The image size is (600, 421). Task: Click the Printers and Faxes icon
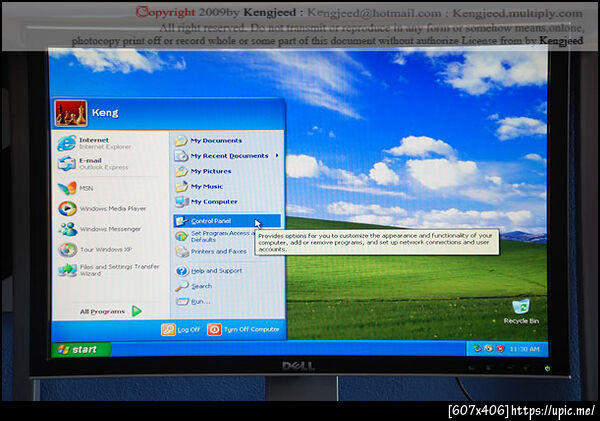[181, 251]
